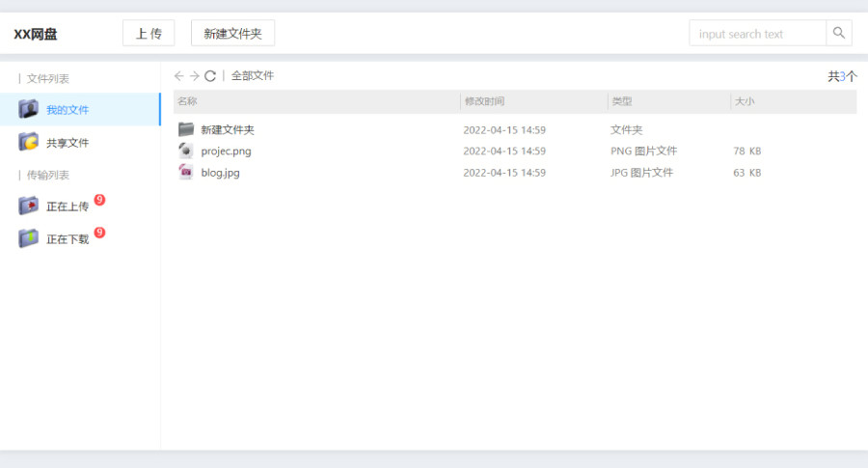The width and height of the screenshot is (868, 468).
Task: Click the refresh icon in breadcrumb bar
Action: click(x=210, y=76)
